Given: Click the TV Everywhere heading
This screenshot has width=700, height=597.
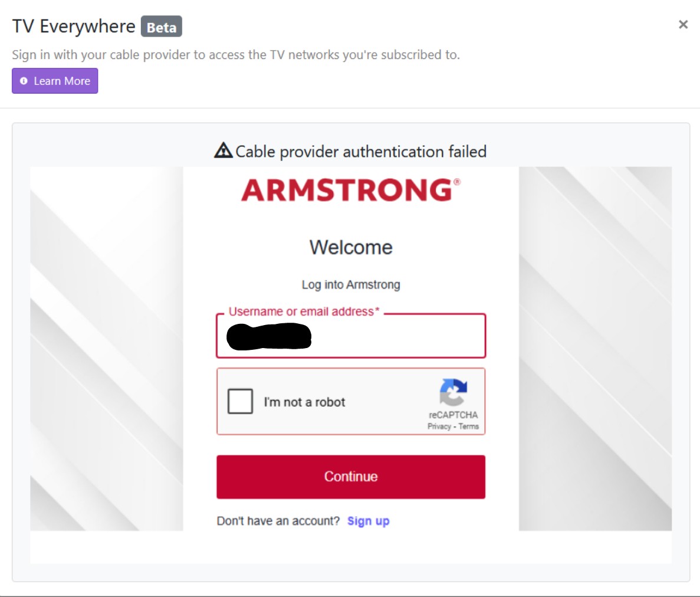Looking at the screenshot, I should pos(74,27).
